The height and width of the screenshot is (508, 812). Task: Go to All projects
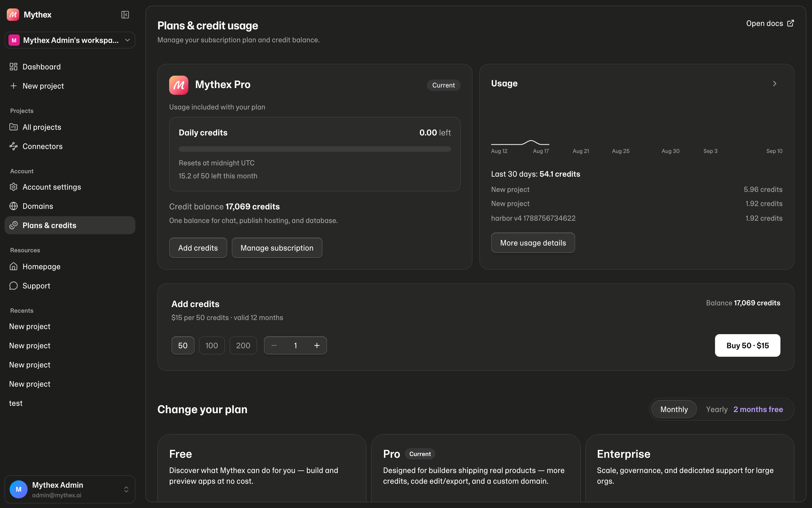70,127
